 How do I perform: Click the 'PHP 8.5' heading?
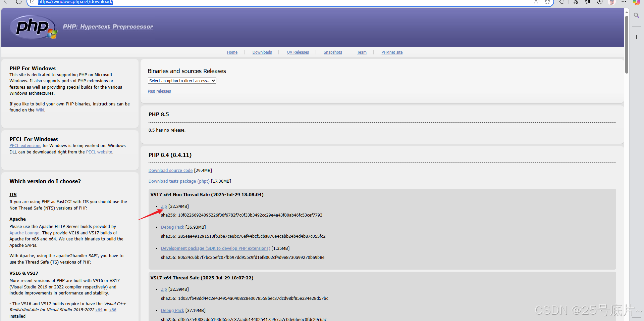point(159,114)
